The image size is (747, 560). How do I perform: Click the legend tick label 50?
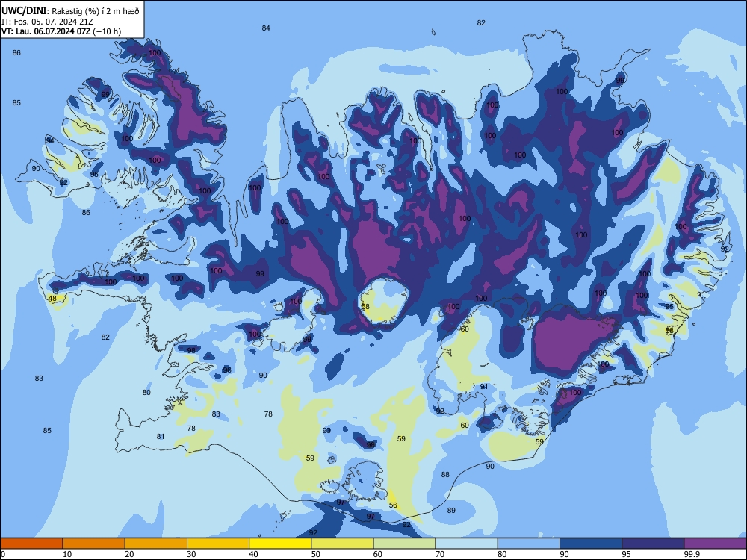point(316,554)
